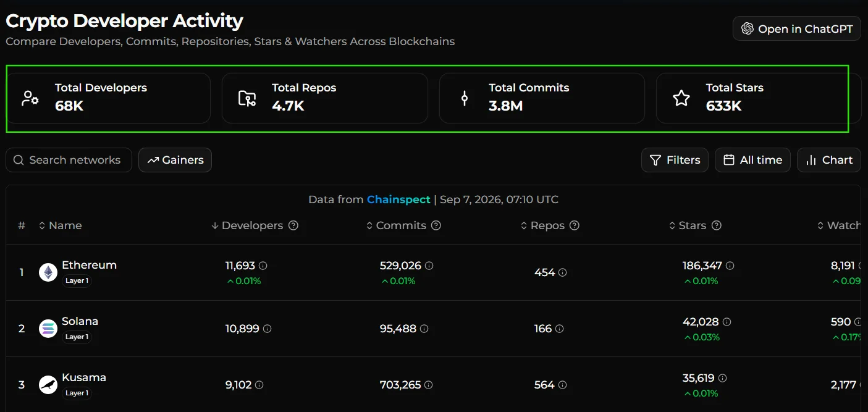The width and height of the screenshot is (868, 412).
Task: Open the Kusama network name
Action: point(84,377)
